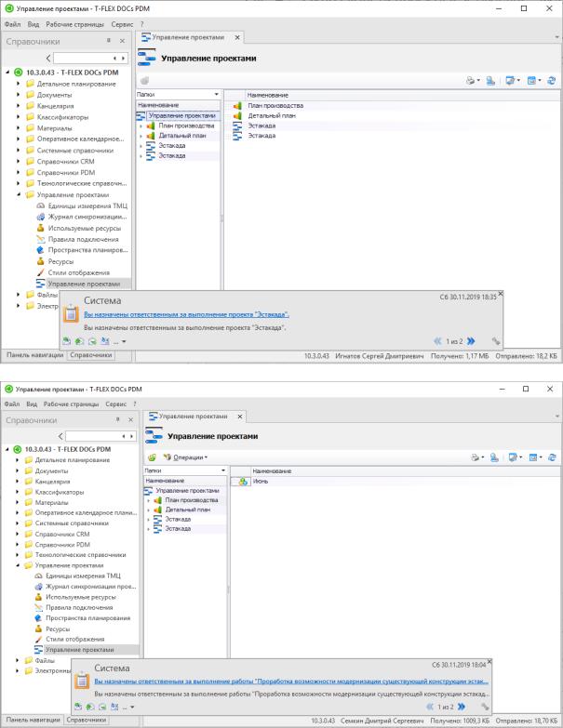This screenshot has width=563, height=728.
Task: Click clipboard icon in the upper 'Система' notification
Action: pyautogui.click(x=71, y=313)
